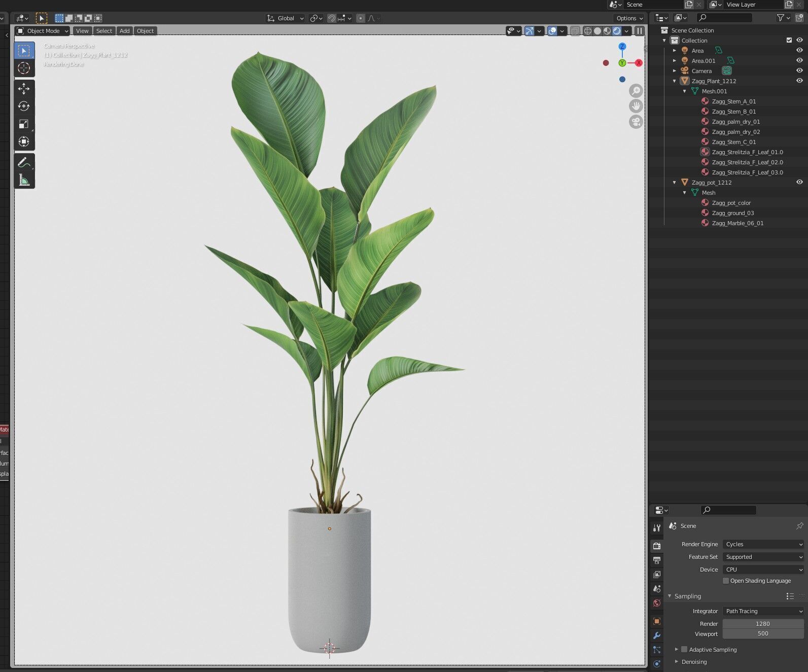Open the Output properties tab
This screenshot has height=672, width=808.
pyautogui.click(x=657, y=560)
